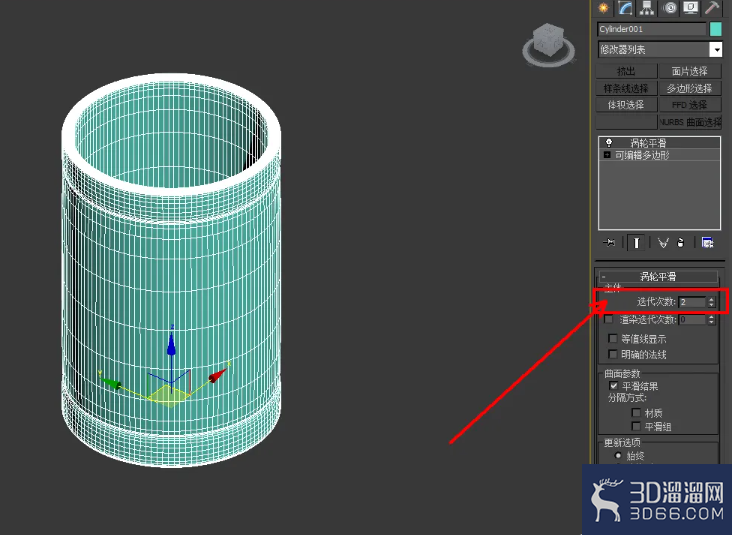Click Make Unique icon under stack
This screenshot has width=732, height=535.
pyautogui.click(x=663, y=243)
